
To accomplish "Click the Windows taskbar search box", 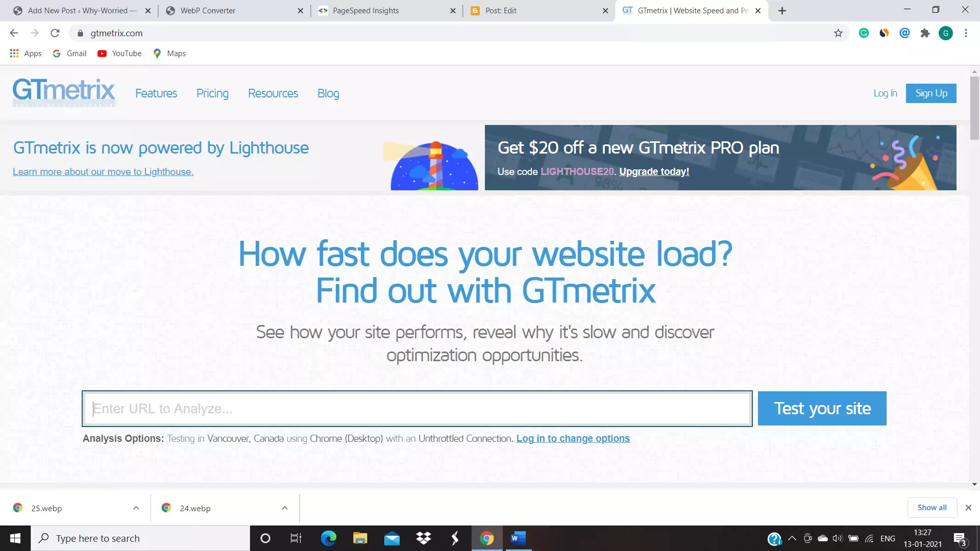I will click(140, 538).
